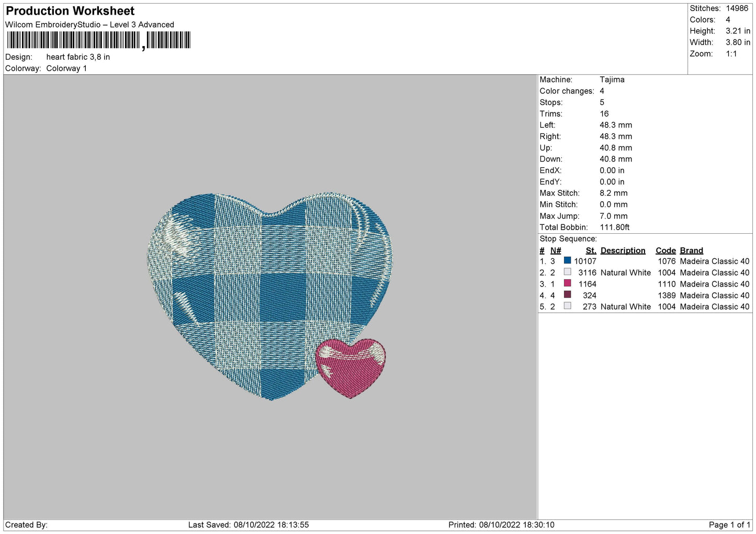Click thread code 1076
756x534 pixels.
click(667, 262)
